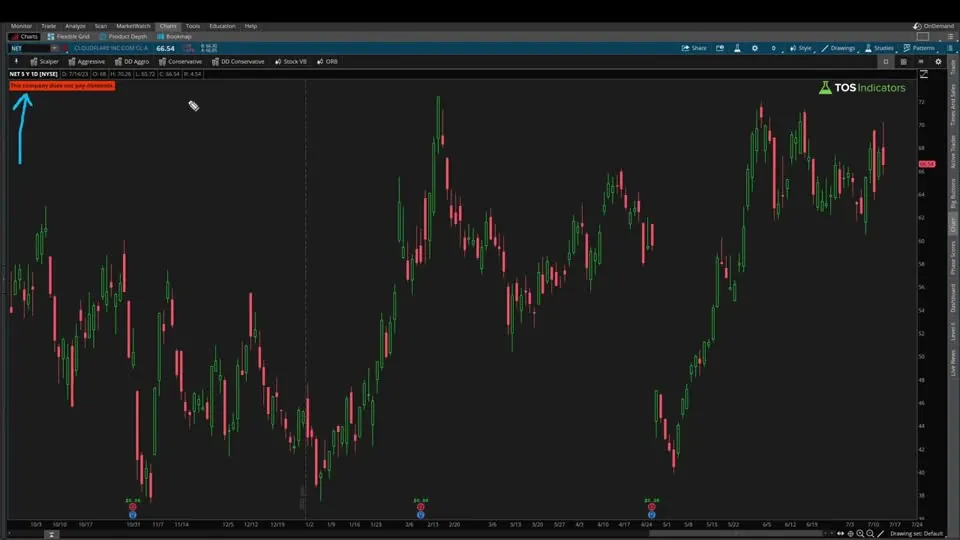
Task: Open the Scan menu tab
Action: point(100,26)
